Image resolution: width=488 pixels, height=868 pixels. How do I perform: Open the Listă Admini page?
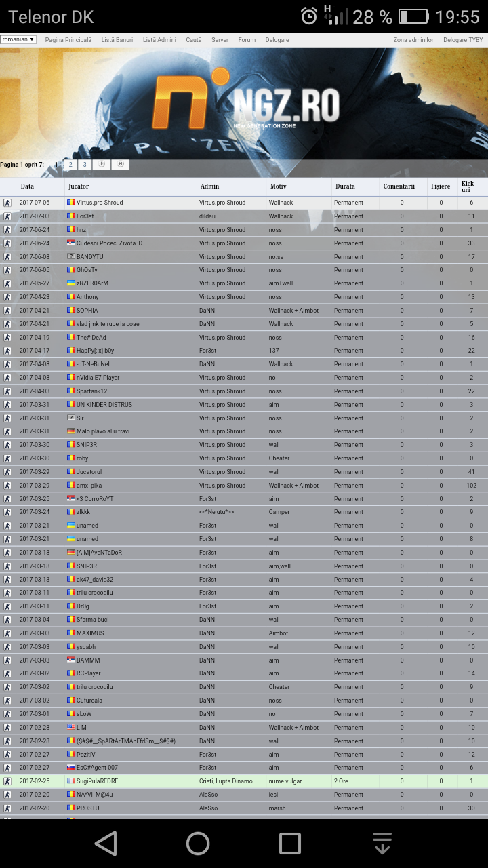click(x=159, y=40)
